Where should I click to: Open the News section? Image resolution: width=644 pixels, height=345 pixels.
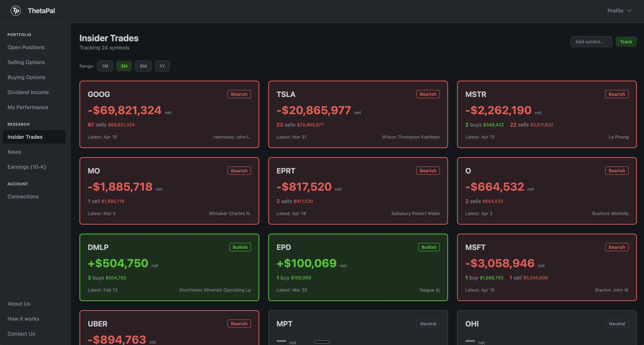[14, 152]
